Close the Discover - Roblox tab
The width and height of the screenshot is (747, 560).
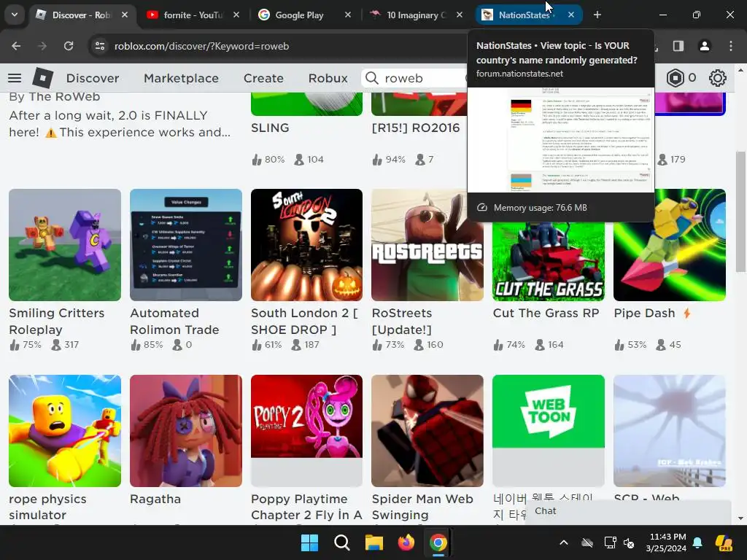click(124, 15)
